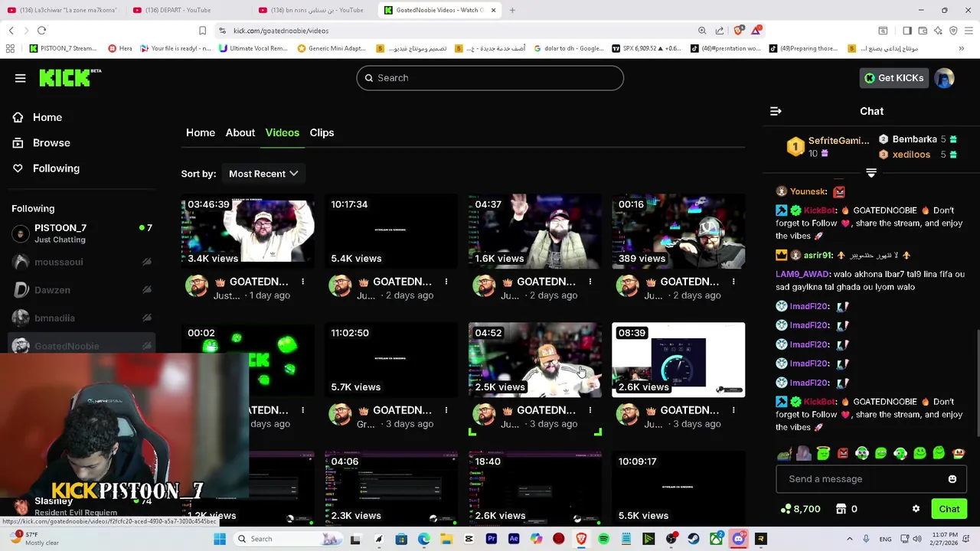Open Premiere Pro from the taskbar
Image resolution: width=980 pixels, height=551 pixels.
(492, 539)
